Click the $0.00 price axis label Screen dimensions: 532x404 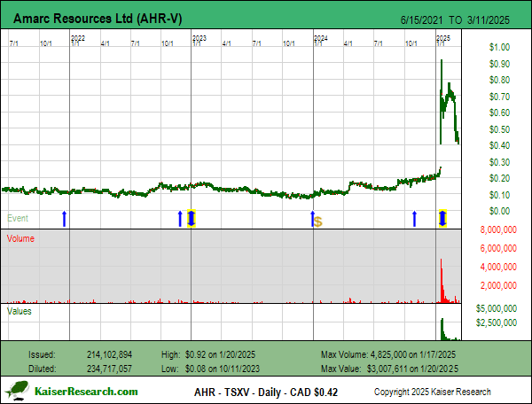coord(499,211)
